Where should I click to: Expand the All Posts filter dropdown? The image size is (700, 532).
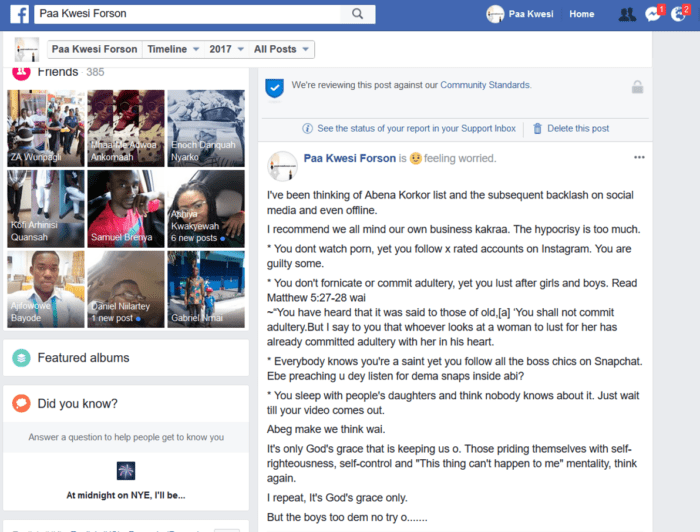(281, 49)
